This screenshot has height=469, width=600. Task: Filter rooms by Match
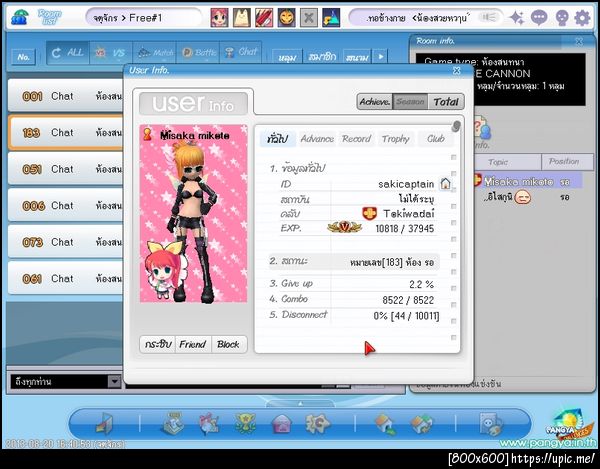point(154,53)
